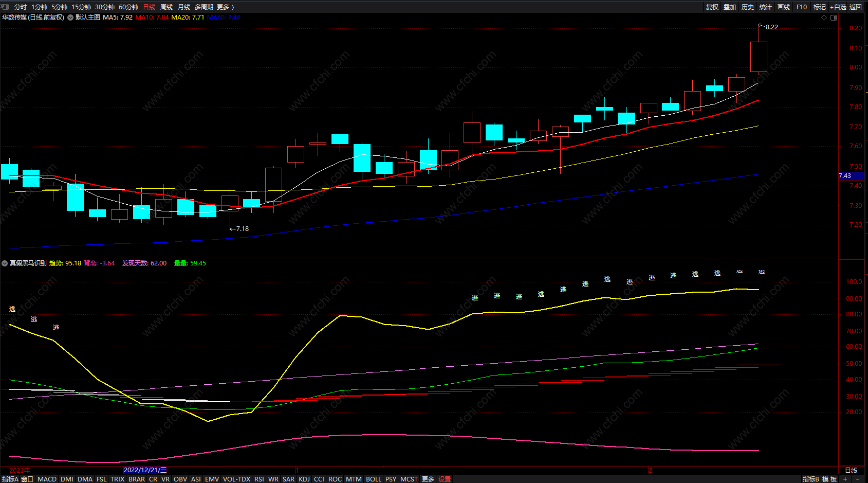This screenshot has width=868, height=483.
Task: Switch sub-chart to ROC indicator
Action: point(335,479)
